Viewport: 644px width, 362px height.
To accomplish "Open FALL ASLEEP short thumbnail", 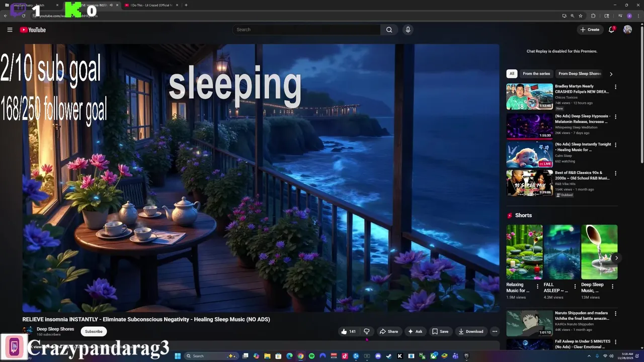I will pyautogui.click(x=562, y=252).
